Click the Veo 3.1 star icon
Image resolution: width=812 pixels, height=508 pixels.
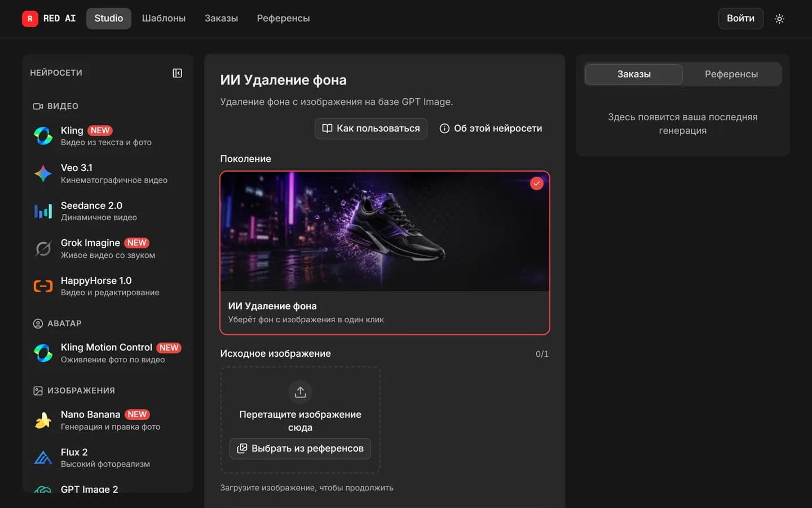point(43,173)
